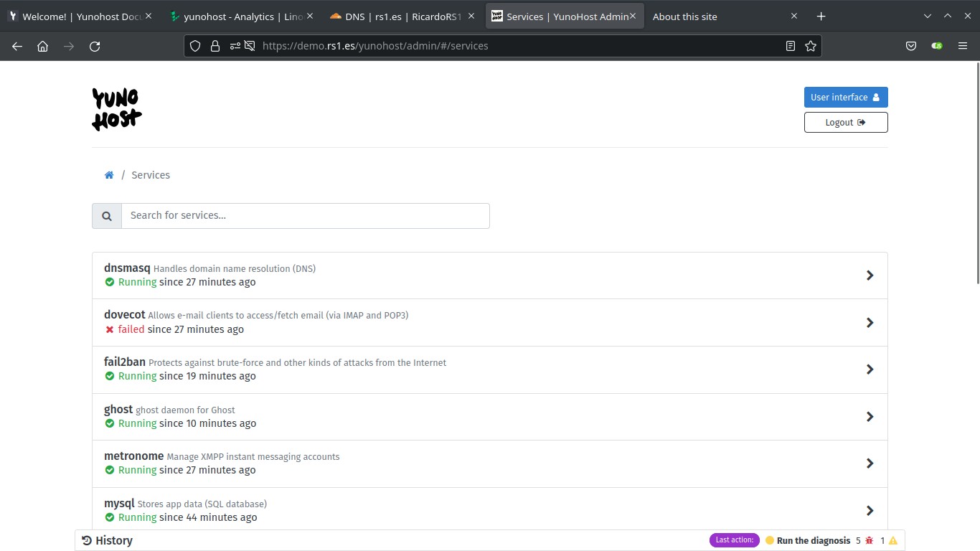Screen dimensions: 980x551
Task: Expand the fail2ban service row
Action: 870,369
